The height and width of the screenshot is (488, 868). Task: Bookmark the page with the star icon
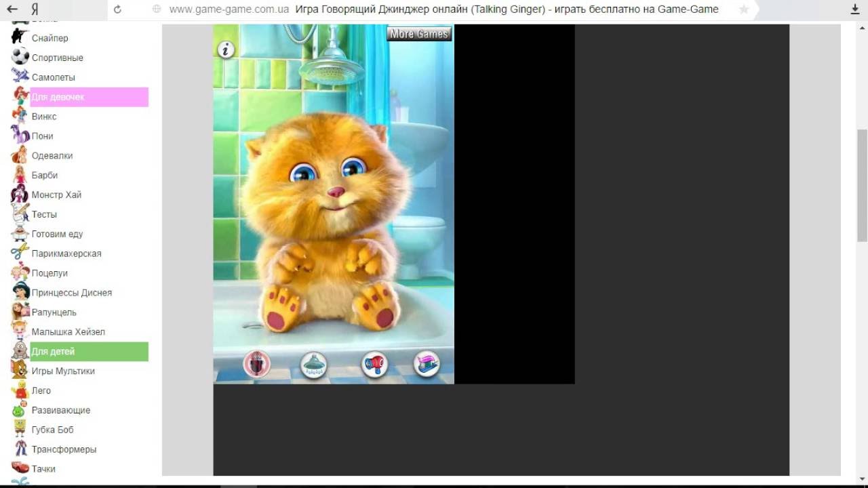[744, 9]
